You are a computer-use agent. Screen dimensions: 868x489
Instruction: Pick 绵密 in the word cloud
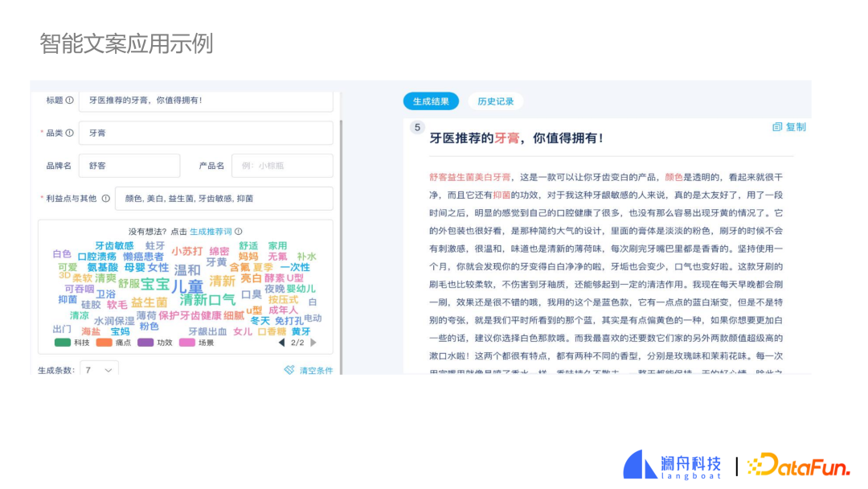(219, 252)
